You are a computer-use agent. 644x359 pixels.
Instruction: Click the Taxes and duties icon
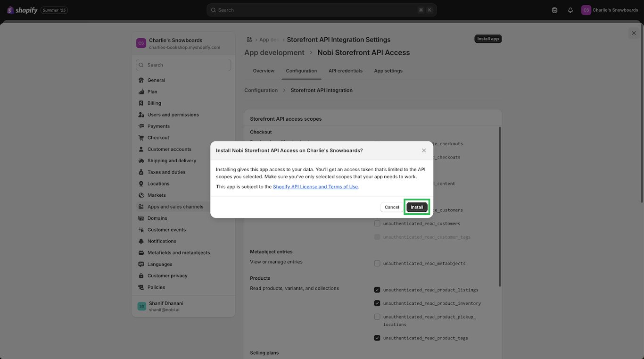pyautogui.click(x=141, y=172)
